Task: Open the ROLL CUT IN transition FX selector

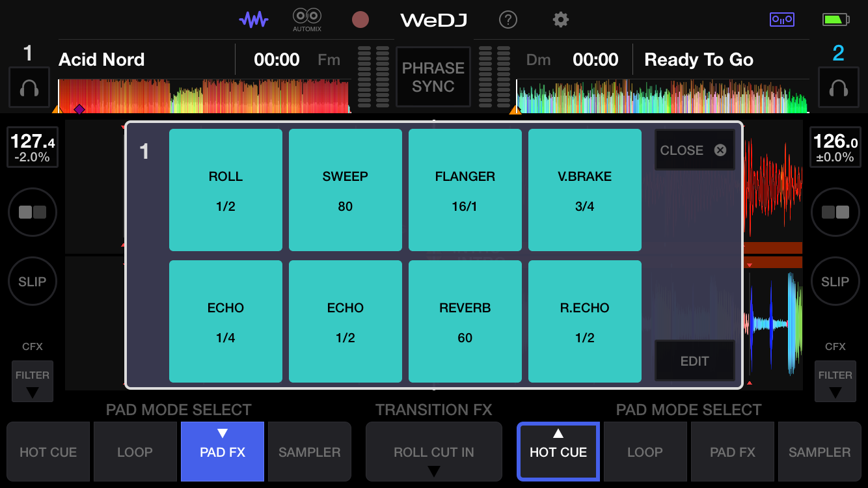Action: (434, 452)
